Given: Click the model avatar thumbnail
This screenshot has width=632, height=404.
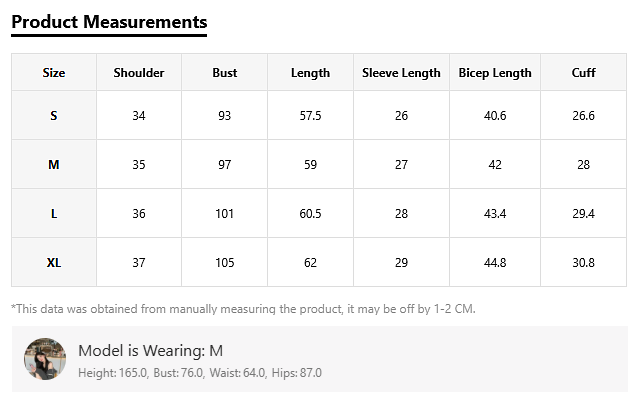Looking at the screenshot, I should pos(45,359).
